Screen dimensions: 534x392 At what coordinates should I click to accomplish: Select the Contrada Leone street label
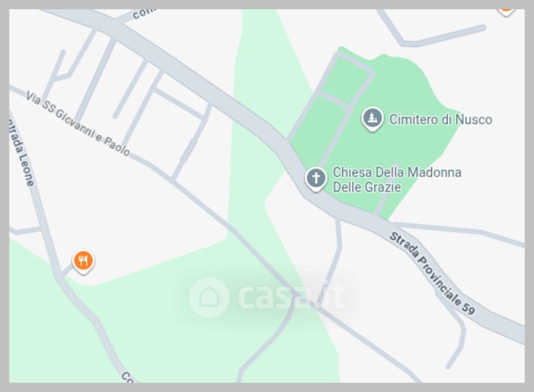(21, 150)
